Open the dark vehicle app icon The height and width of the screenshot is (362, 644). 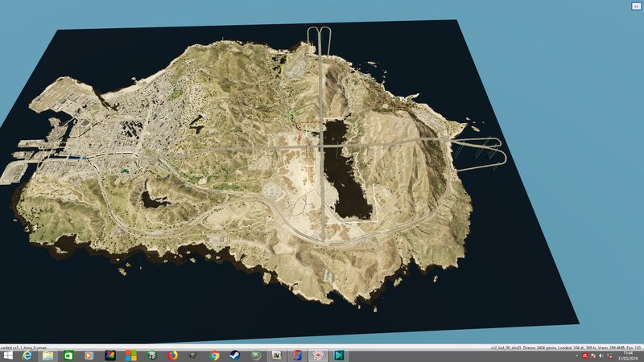click(193, 356)
